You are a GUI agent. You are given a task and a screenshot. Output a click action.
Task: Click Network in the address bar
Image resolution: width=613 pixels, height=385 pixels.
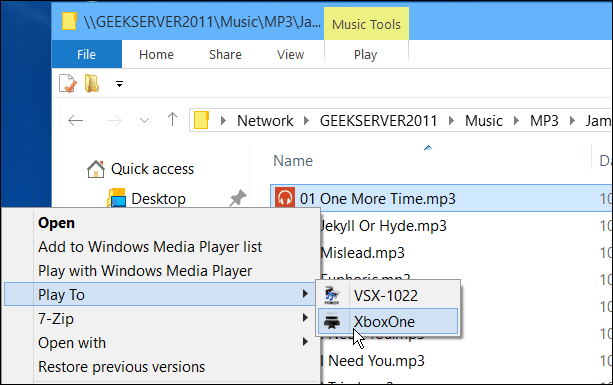[x=265, y=121]
